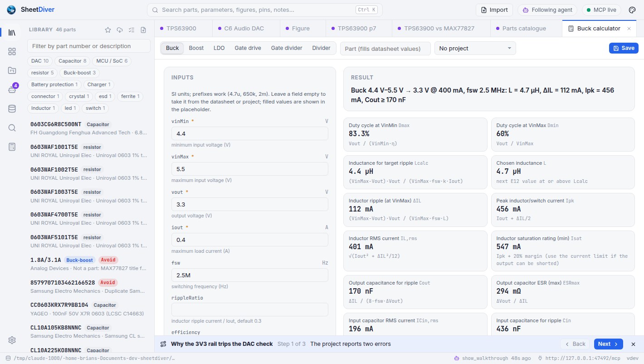Image resolution: width=644 pixels, height=364 pixels.
Task: Click the library filter by part number field
Action: (x=89, y=46)
